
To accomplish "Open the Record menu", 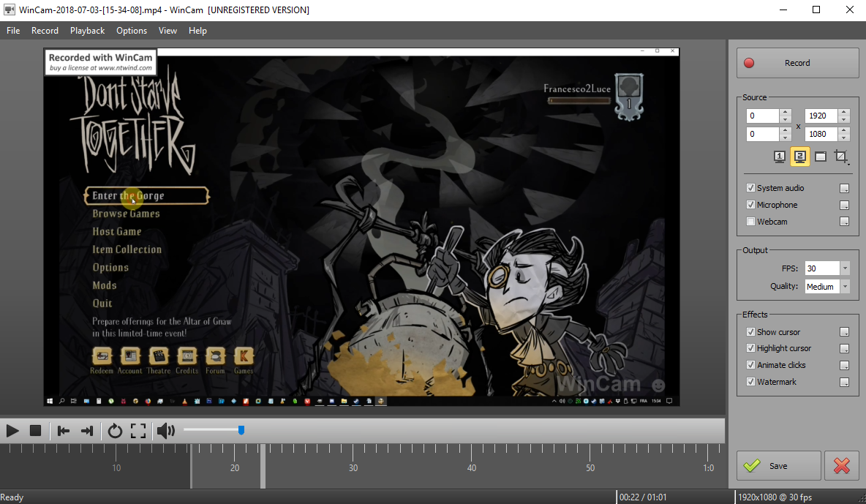I will [x=45, y=31].
